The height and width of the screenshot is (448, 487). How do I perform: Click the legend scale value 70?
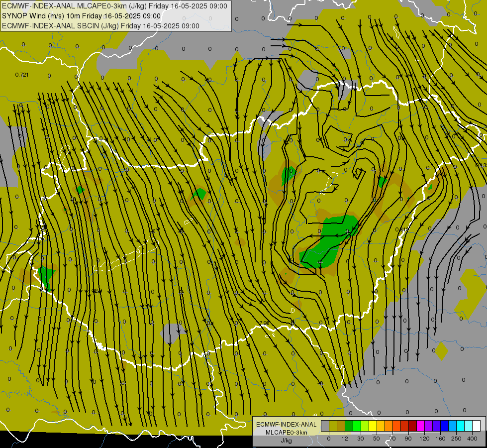392,439
